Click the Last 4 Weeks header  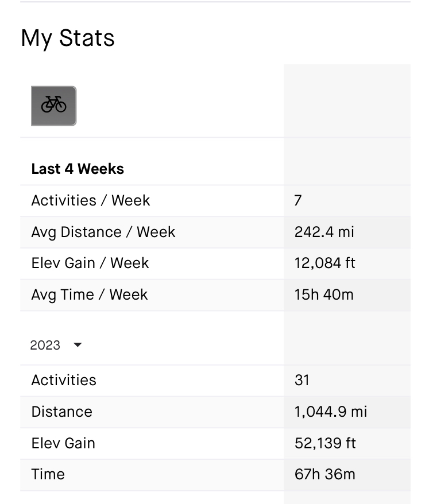click(78, 169)
